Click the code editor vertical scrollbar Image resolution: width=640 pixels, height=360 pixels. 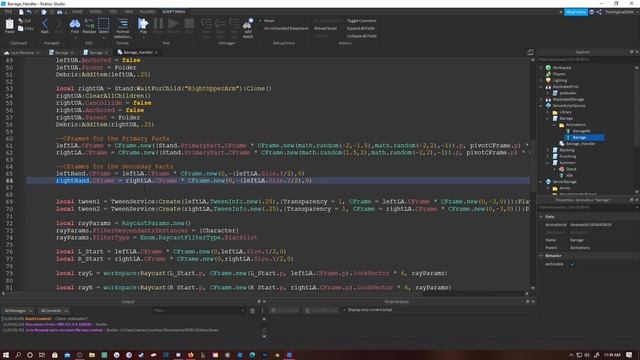(x=533, y=174)
